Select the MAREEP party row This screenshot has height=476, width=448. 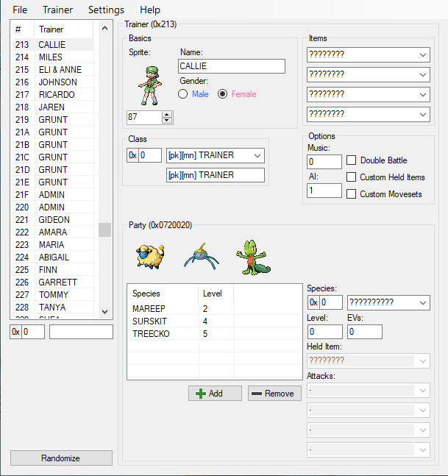(x=215, y=309)
